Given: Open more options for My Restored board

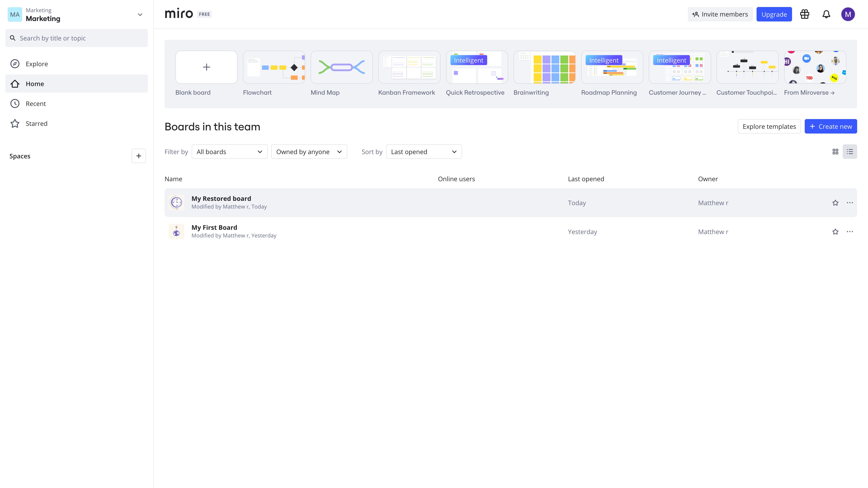Looking at the screenshot, I should (x=850, y=203).
